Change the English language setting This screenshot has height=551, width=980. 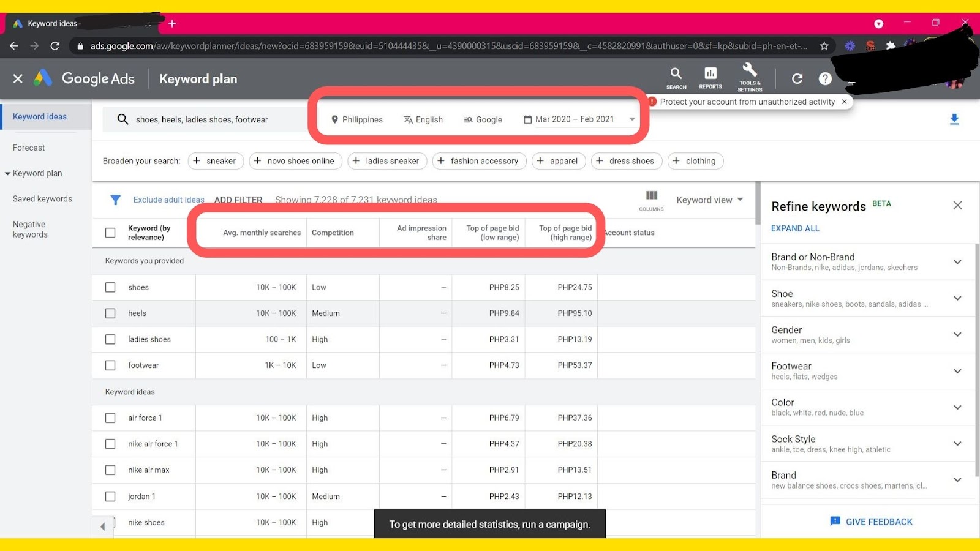click(423, 119)
